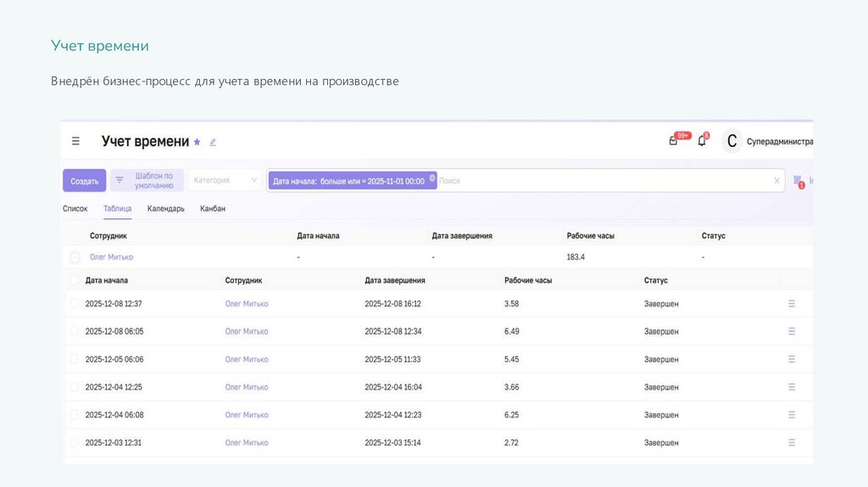Click the pencil edit icon beside the title
The width and height of the screenshot is (868, 487).
[213, 142]
